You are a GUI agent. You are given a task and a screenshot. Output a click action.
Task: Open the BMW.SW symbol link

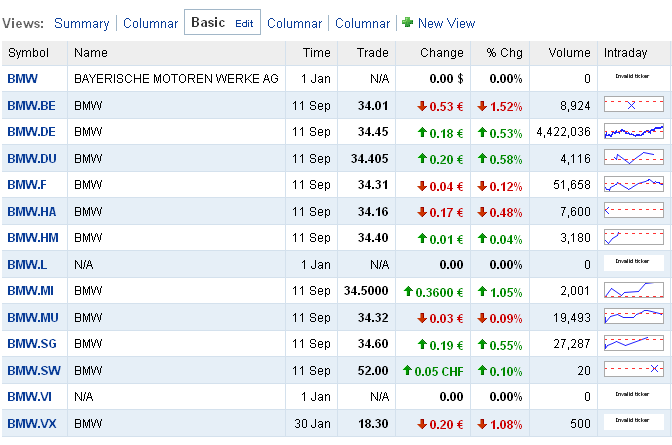point(34,370)
